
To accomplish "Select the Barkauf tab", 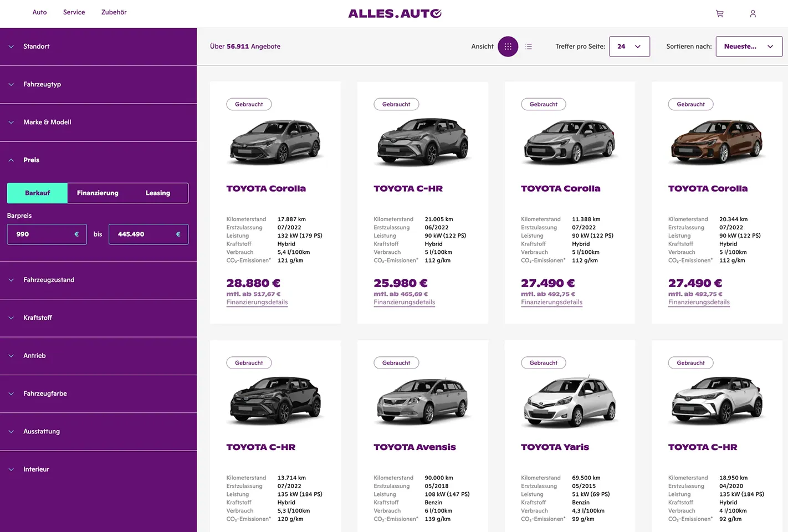I will click(37, 193).
